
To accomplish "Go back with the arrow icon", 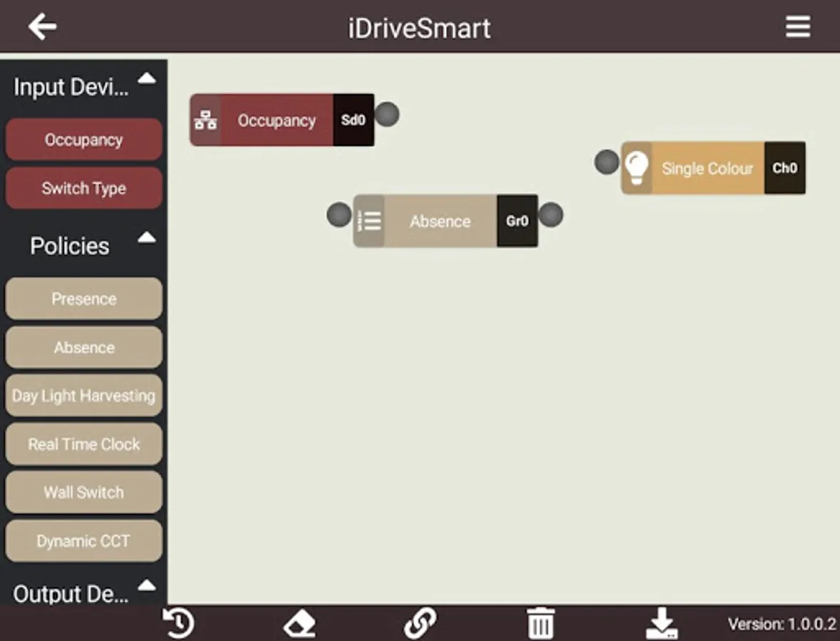I will click(x=42, y=27).
